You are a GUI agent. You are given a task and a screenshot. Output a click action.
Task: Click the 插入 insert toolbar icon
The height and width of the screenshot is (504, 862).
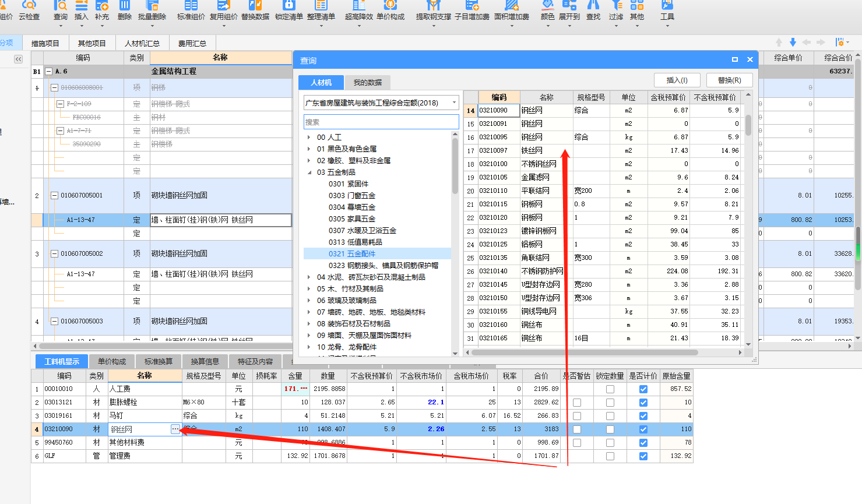coord(82,10)
